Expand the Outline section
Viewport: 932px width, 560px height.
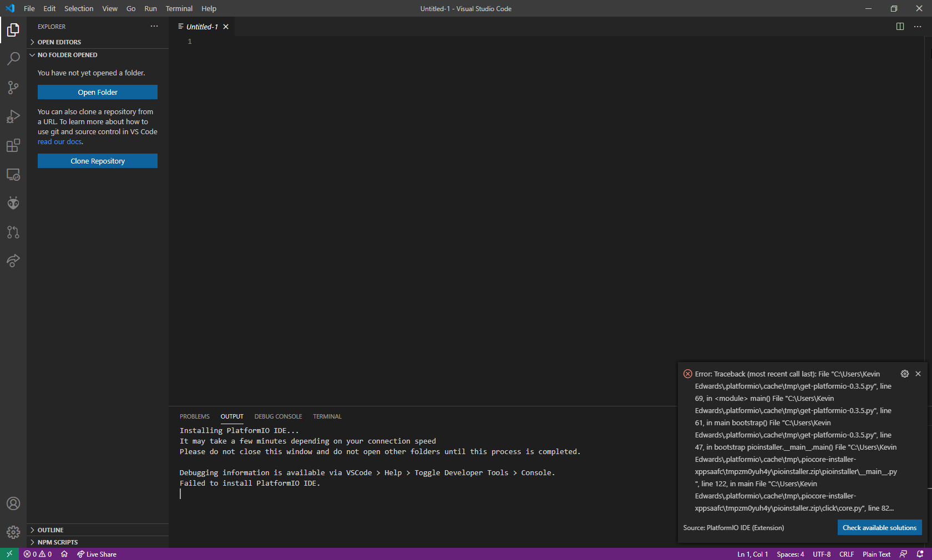98,530
